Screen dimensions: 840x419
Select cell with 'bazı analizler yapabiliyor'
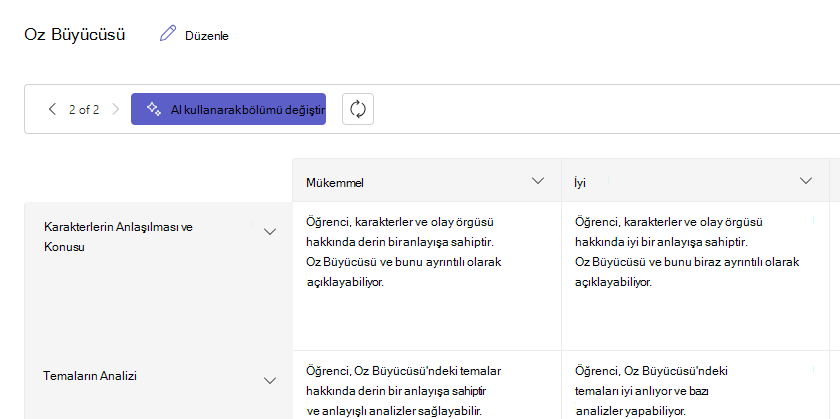[x=695, y=385]
